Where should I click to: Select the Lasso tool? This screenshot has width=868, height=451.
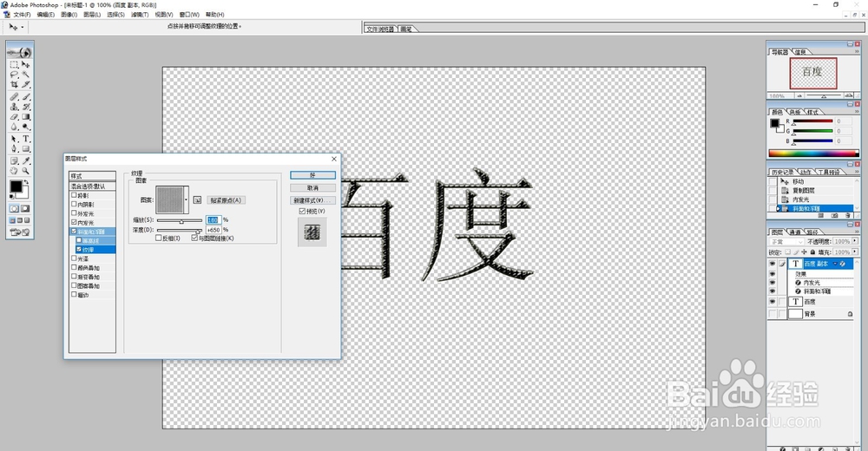coord(14,74)
